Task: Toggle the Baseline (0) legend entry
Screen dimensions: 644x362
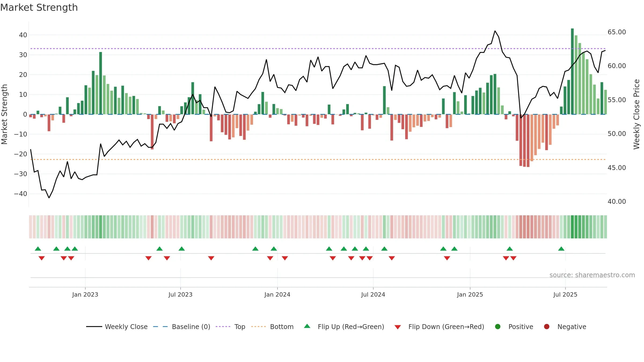Action: [182, 327]
